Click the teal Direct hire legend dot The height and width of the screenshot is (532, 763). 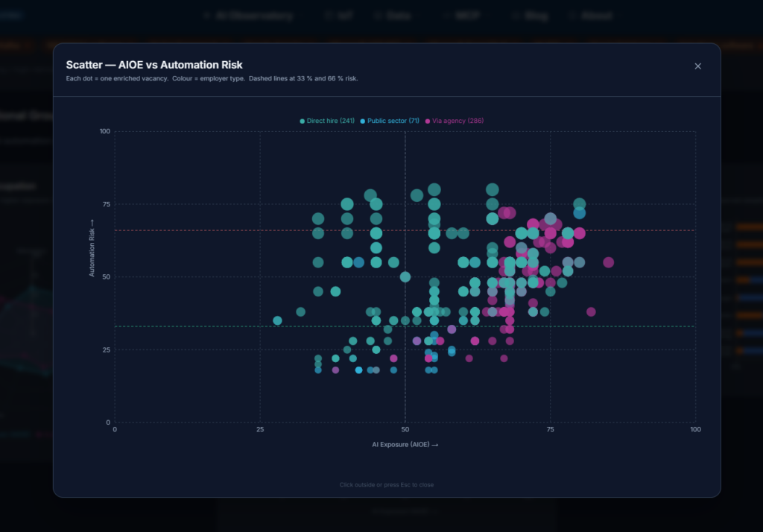302,121
